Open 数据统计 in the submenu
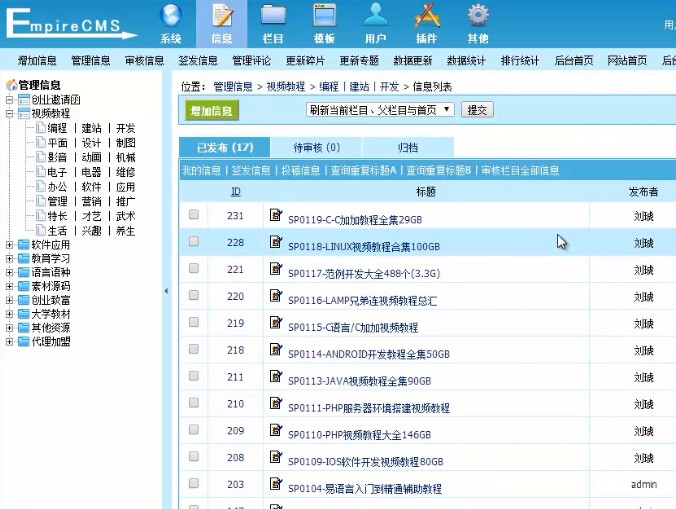 click(466, 60)
